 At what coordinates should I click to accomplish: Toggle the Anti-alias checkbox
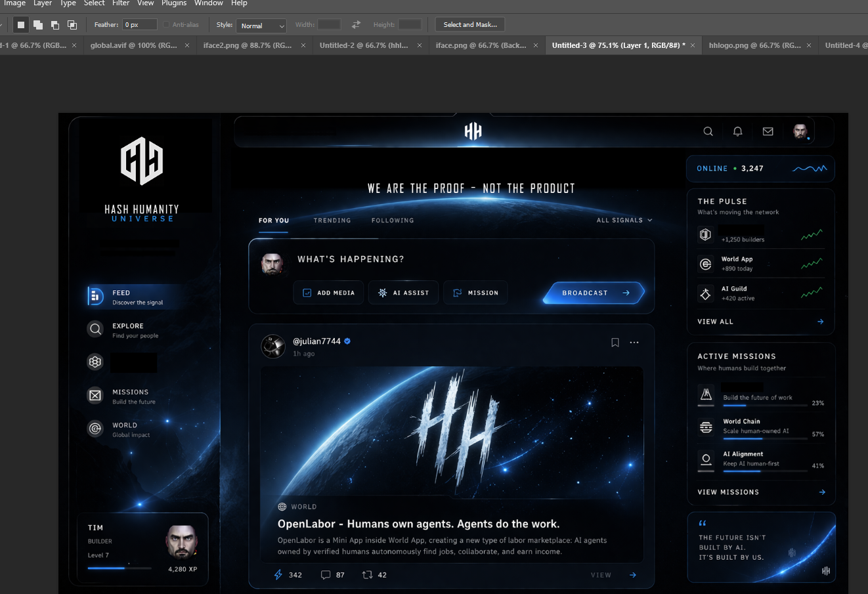[x=167, y=25]
